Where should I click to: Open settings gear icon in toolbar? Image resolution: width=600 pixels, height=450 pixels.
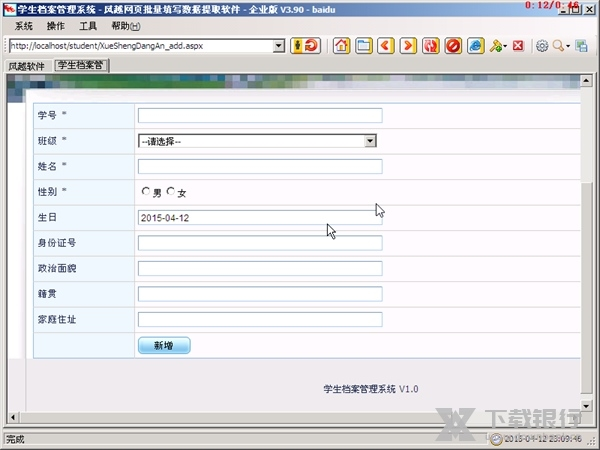tap(542, 46)
